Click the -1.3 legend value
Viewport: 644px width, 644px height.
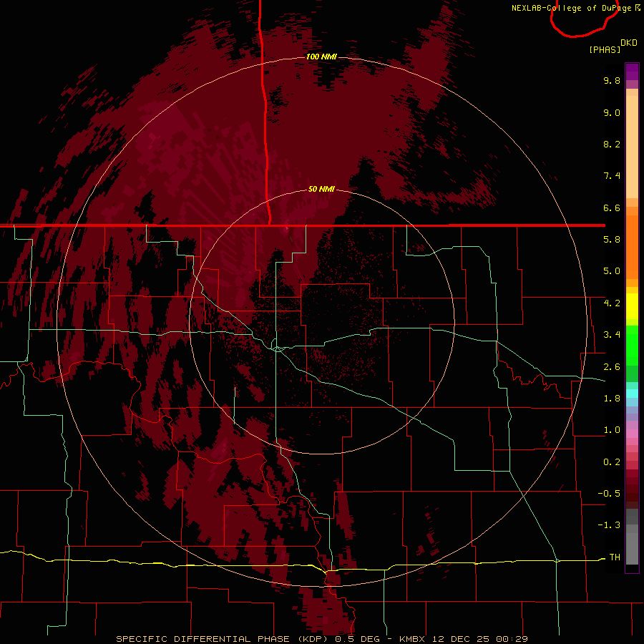click(609, 525)
